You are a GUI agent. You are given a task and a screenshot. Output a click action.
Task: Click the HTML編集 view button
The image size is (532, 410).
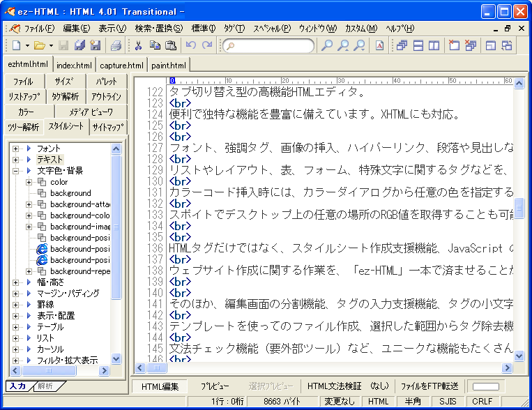point(160,386)
